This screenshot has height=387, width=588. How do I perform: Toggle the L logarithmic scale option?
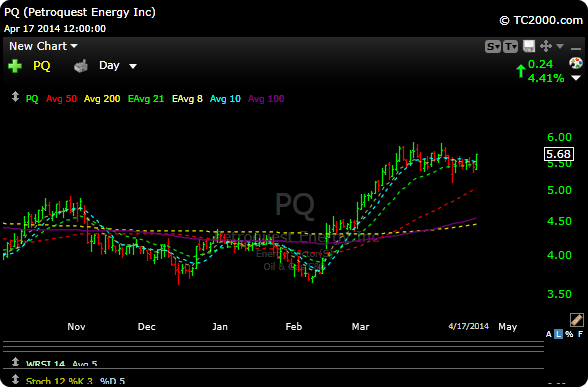559,334
